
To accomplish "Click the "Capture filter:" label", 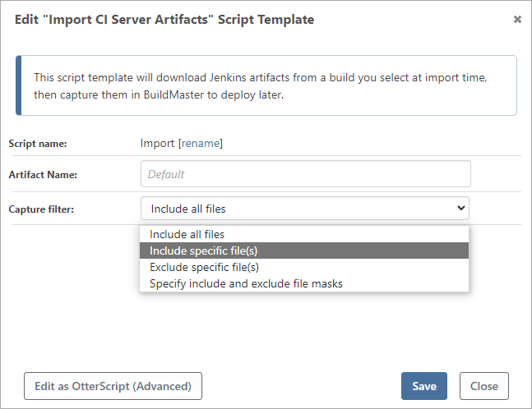I will coord(41,209).
